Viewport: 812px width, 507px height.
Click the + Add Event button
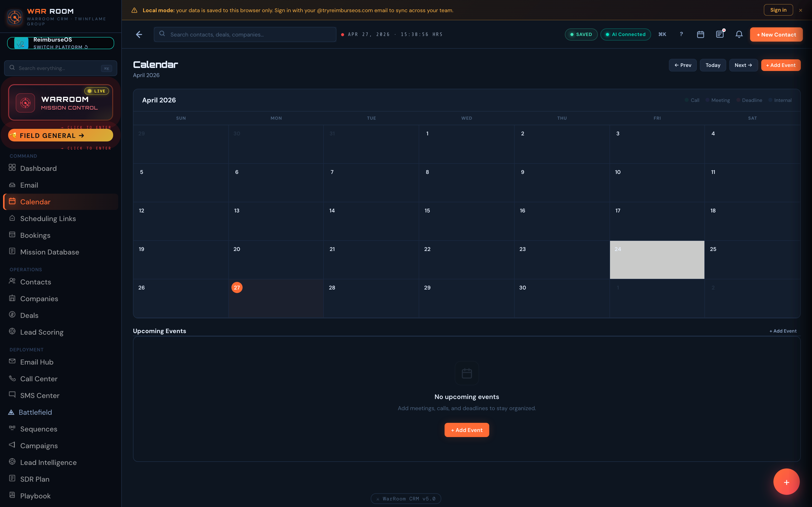coord(781,65)
